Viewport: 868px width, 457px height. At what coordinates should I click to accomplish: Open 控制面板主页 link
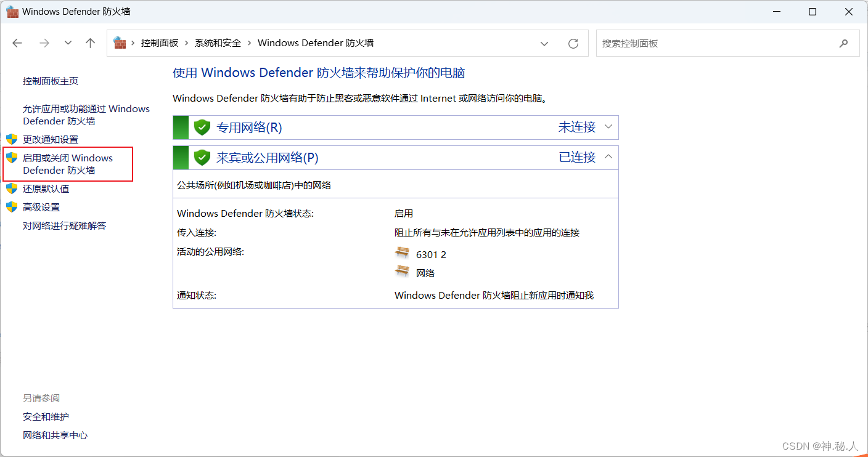tap(51, 81)
